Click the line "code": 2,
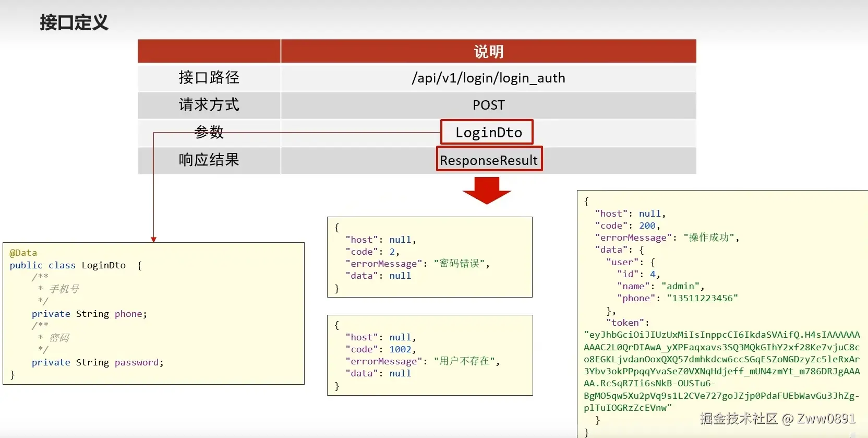 372,252
